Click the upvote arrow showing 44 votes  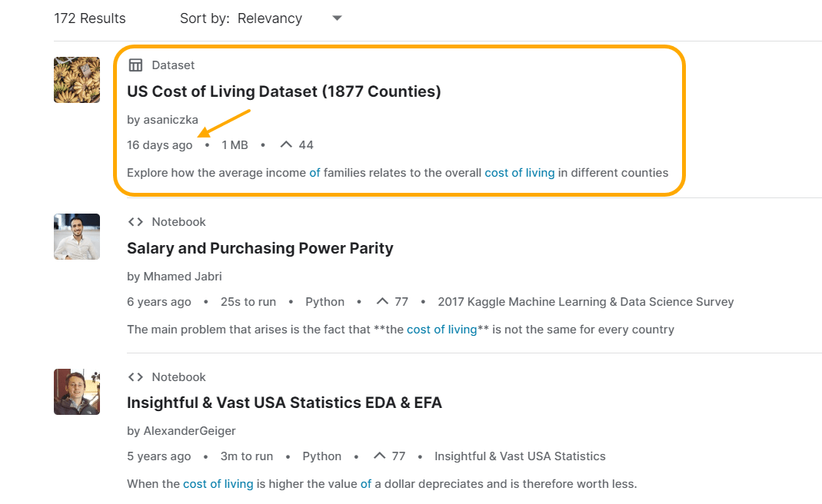pyautogui.click(x=286, y=144)
